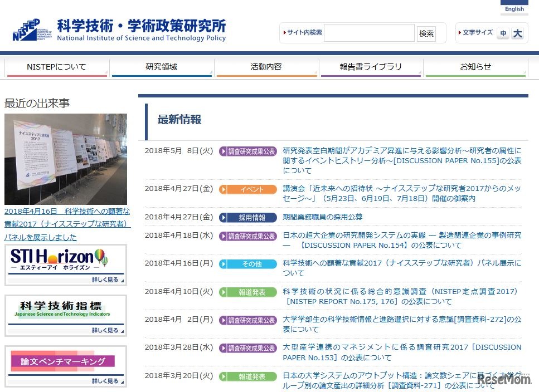Open the STI Horizon banner

66,265
